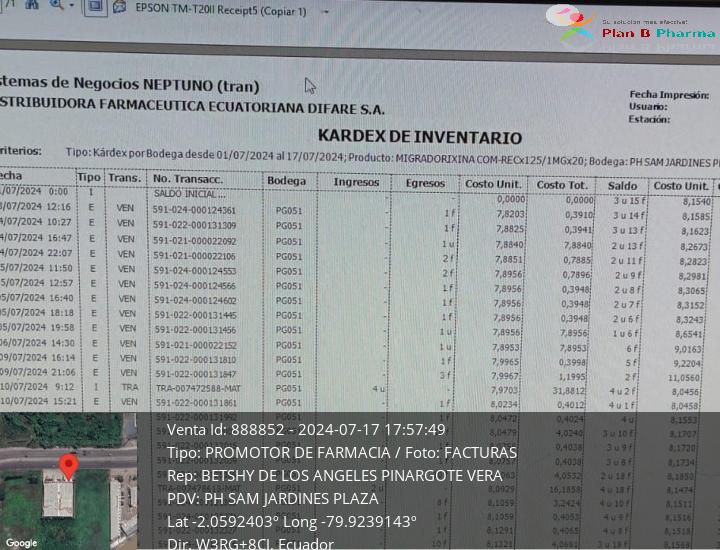The height and width of the screenshot is (550, 720).
Task: Click the TRA type cell in transfer row
Action: pos(129,387)
